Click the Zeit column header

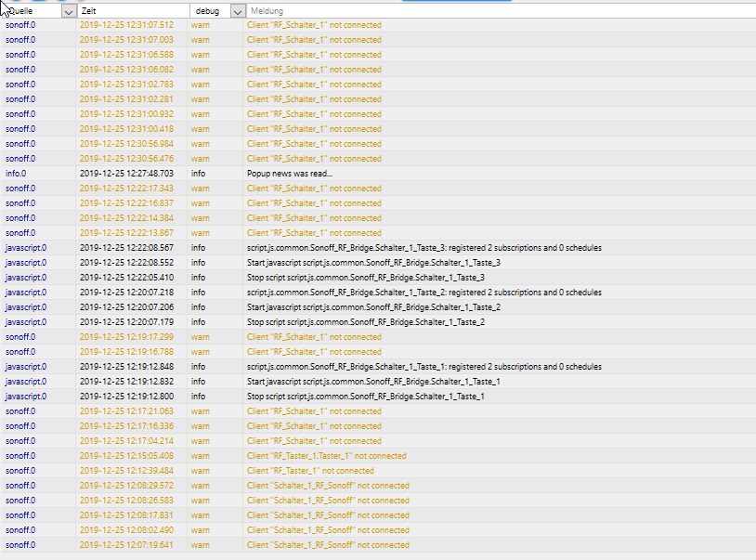point(132,10)
